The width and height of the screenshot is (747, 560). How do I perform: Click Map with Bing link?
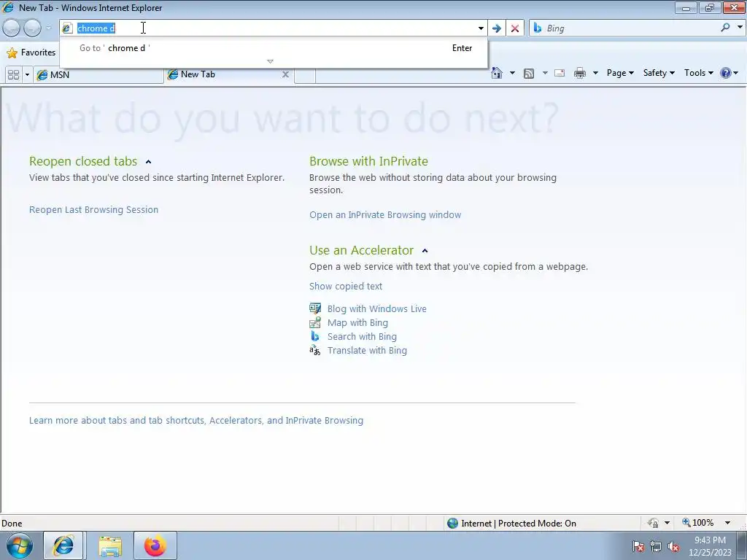pyautogui.click(x=357, y=323)
